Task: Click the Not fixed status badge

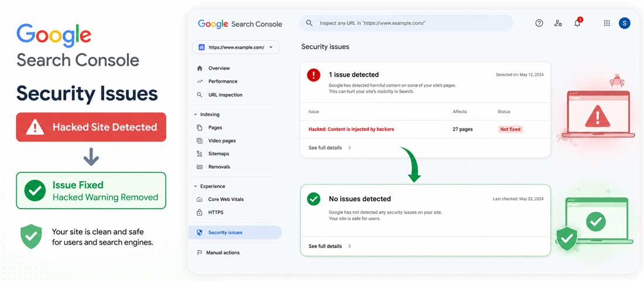Action: point(510,129)
